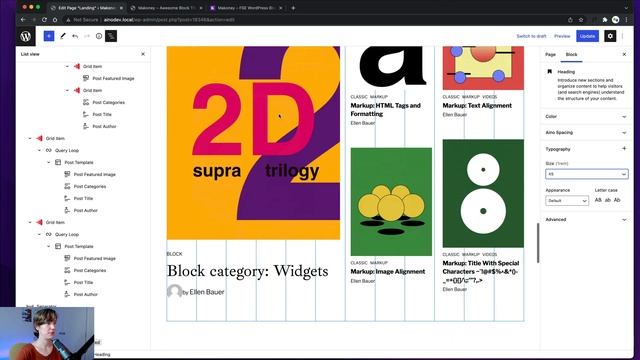This screenshot has width=640, height=360.
Task: Click Markup: Image Alignment post title
Action: pos(388,271)
